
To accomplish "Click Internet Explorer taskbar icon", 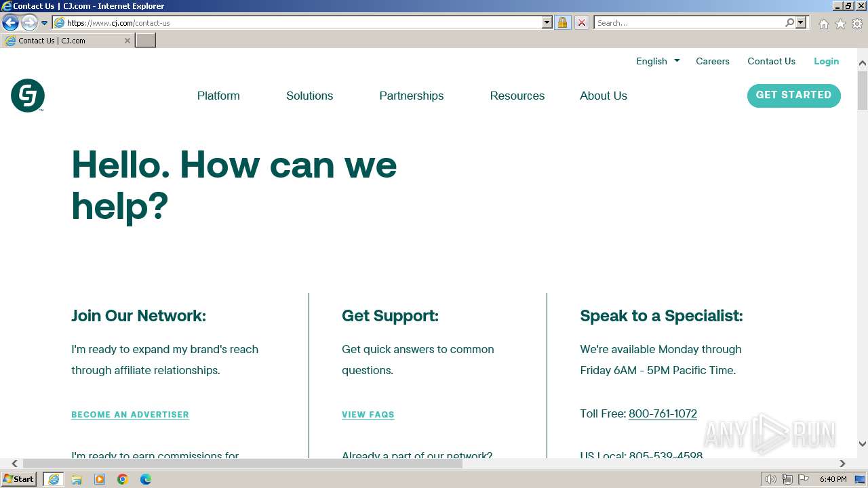I will point(54,479).
